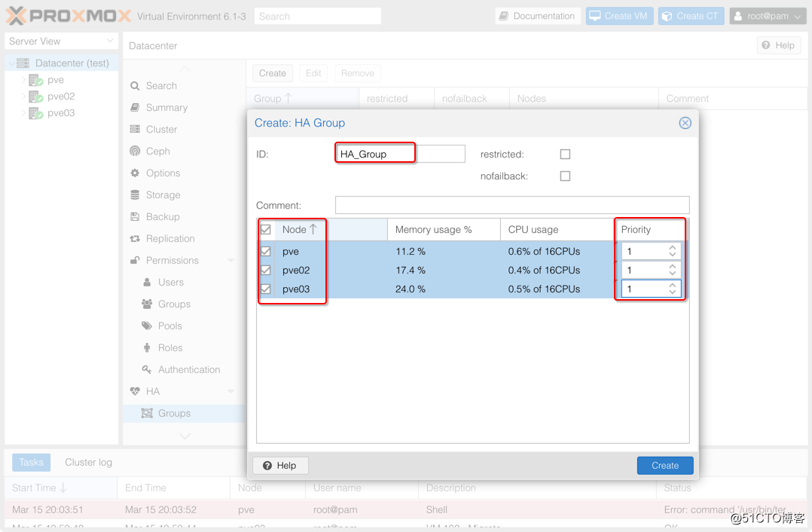
Task: Click the dialog Help button
Action: tap(280, 466)
